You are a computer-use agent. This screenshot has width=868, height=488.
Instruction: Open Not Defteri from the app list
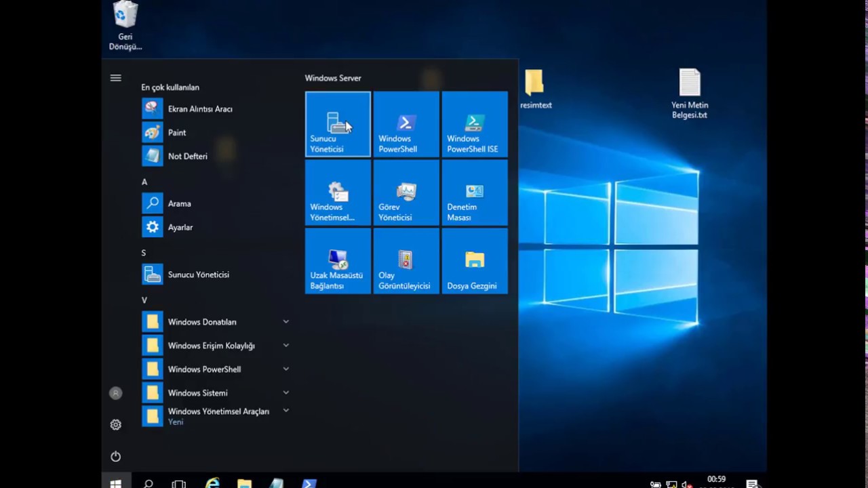pyautogui.click(x=216, y=156)
